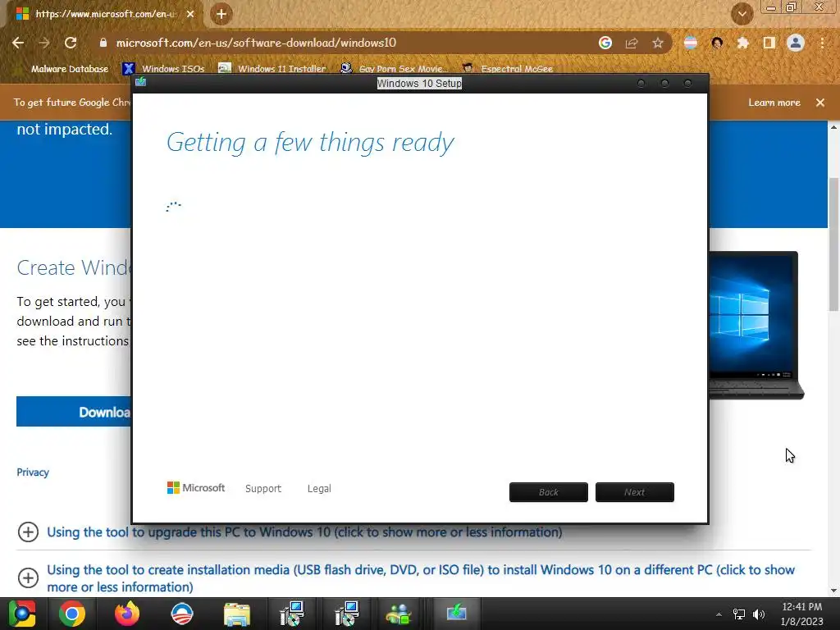Bookmark this page with the star
The height and width of the screenshot is (630, 840).
(658, 43)
